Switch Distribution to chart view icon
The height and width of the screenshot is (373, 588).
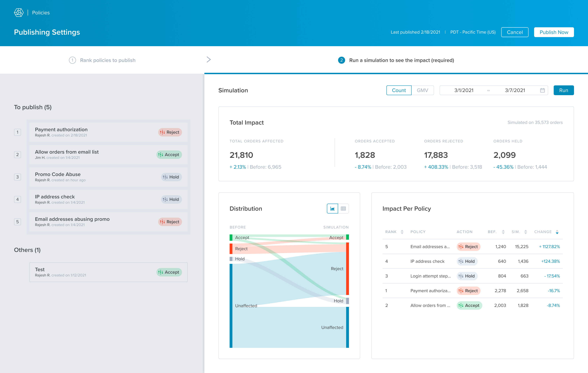coord(332,209)
